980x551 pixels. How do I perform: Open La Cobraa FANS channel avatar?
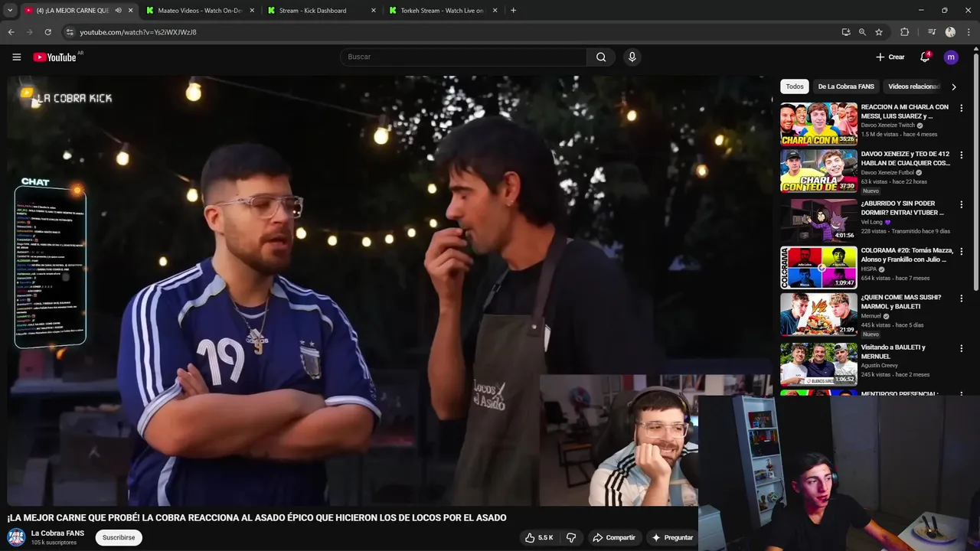coord(17,537)
